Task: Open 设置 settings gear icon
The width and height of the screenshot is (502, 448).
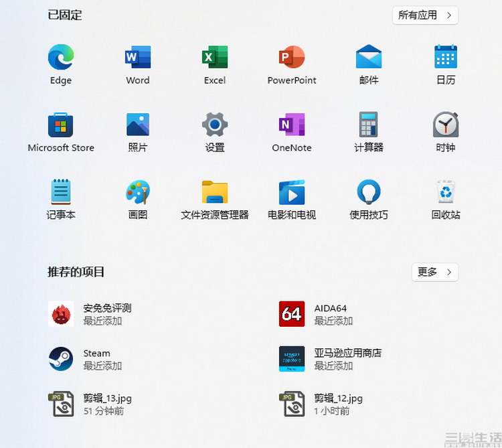Action: [x=215, y=125]
